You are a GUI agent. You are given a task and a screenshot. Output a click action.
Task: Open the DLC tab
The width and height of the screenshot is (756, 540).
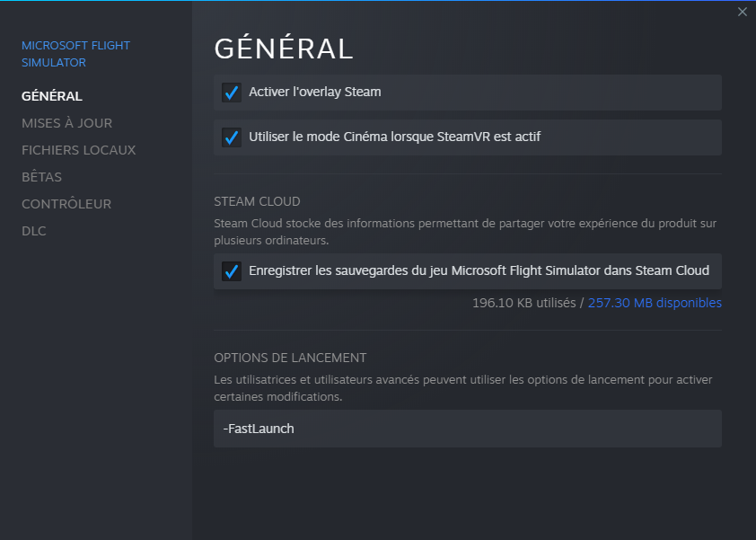point(34,231)
